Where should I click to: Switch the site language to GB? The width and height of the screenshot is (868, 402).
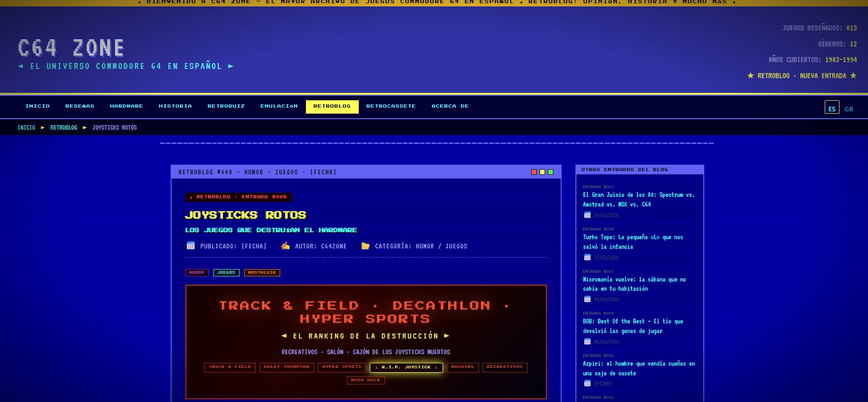(x=849, y=109)
